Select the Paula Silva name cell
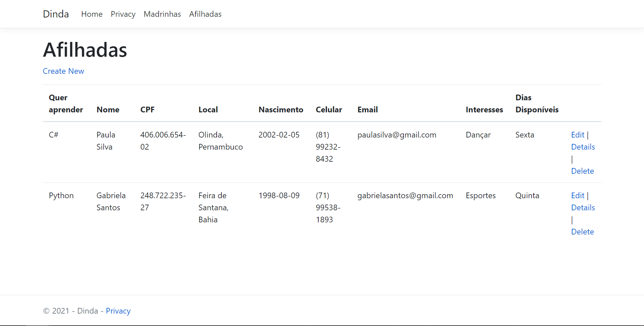Viewport: 644px width, 326px height. tap(106, 141)
